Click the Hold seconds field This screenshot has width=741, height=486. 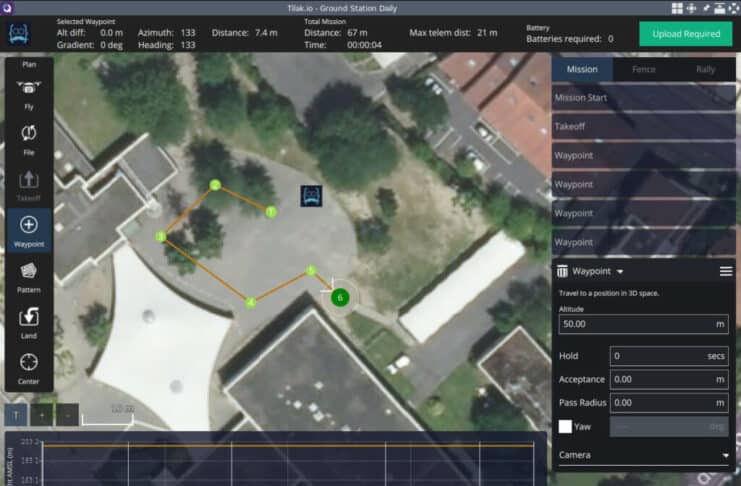tap(669, 356)
